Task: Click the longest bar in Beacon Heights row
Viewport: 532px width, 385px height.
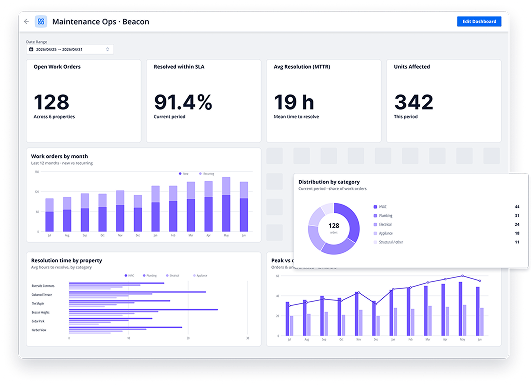Action: point(143,309)
